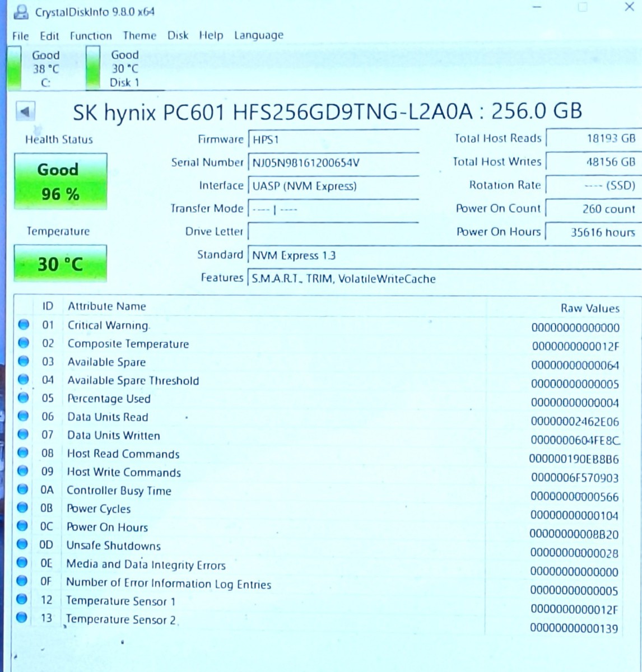Click raw value 0000006F570903
642x672 pixels.
click(x=575, y=478)
